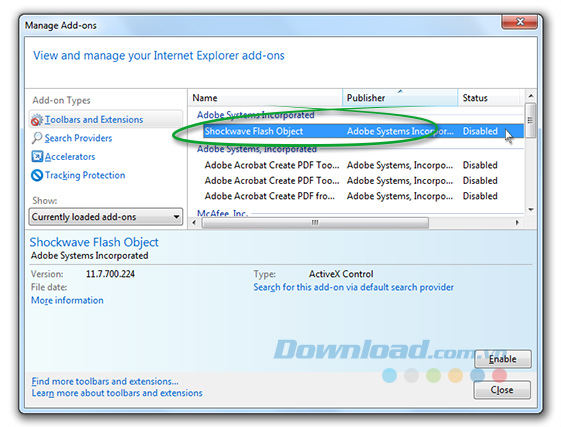Sort the list by the Status column
This screenshot has height=427, width=561.
coord(488,98)
